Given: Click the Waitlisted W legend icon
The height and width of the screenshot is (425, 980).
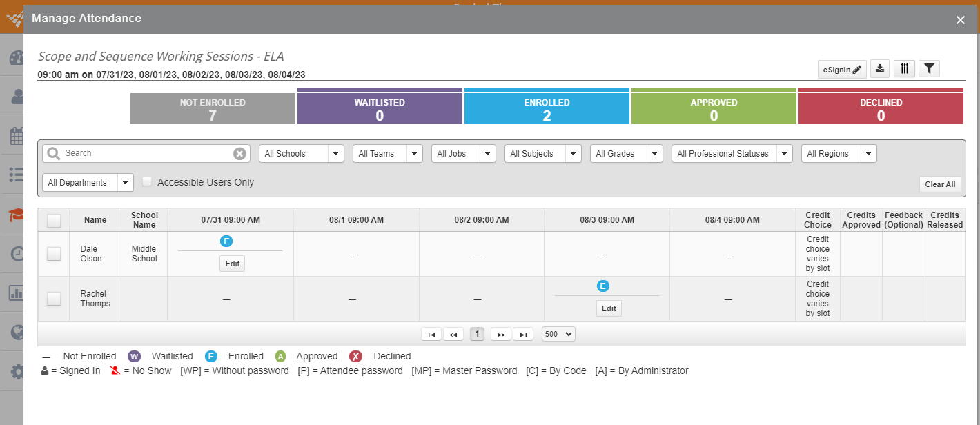Looking at the screenshot, I should click(x=134, y=356).
